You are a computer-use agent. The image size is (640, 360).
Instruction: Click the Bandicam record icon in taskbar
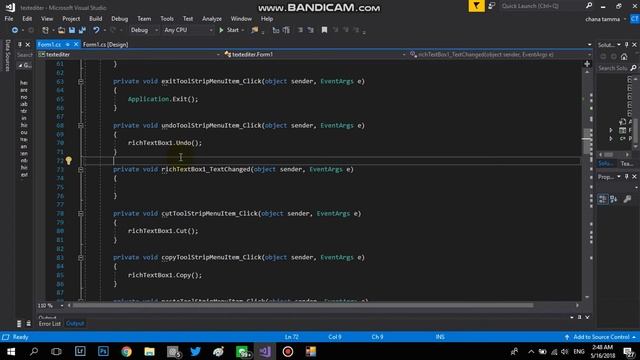click(288, 351)
